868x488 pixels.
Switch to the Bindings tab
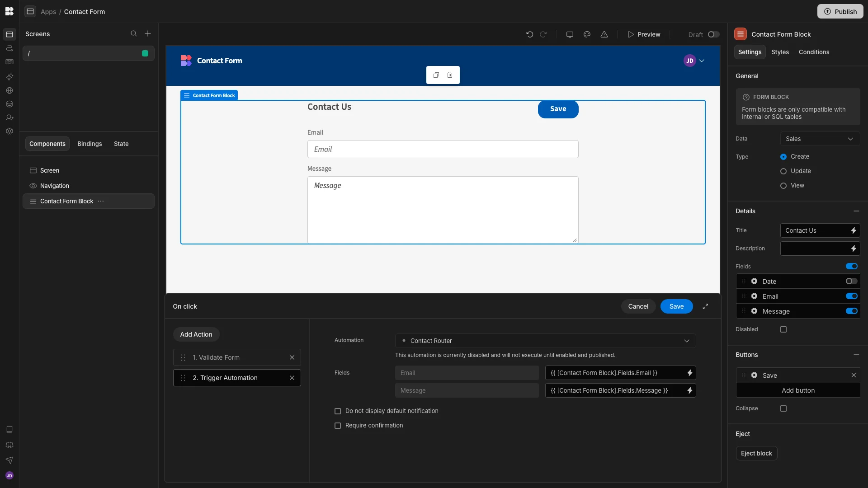(x=90, y=144)
